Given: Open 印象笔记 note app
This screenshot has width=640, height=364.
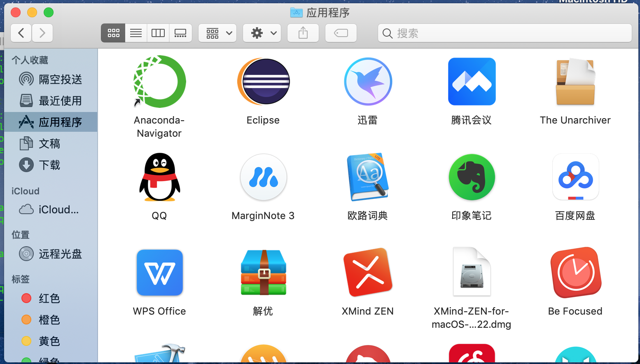Looking at the screenshot, I should pos(472,177).
